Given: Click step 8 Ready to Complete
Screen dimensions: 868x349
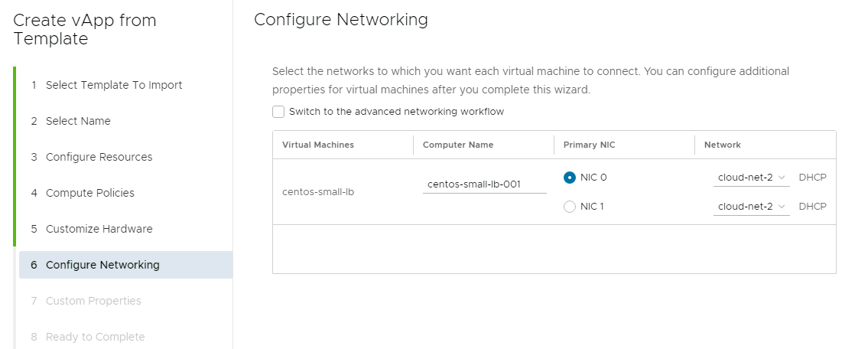Looking at the screenshot, I should (95, 337).
